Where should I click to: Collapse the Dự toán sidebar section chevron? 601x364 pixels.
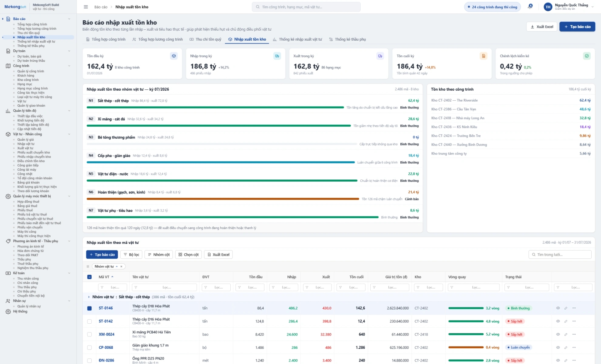(x=69, y=51)
